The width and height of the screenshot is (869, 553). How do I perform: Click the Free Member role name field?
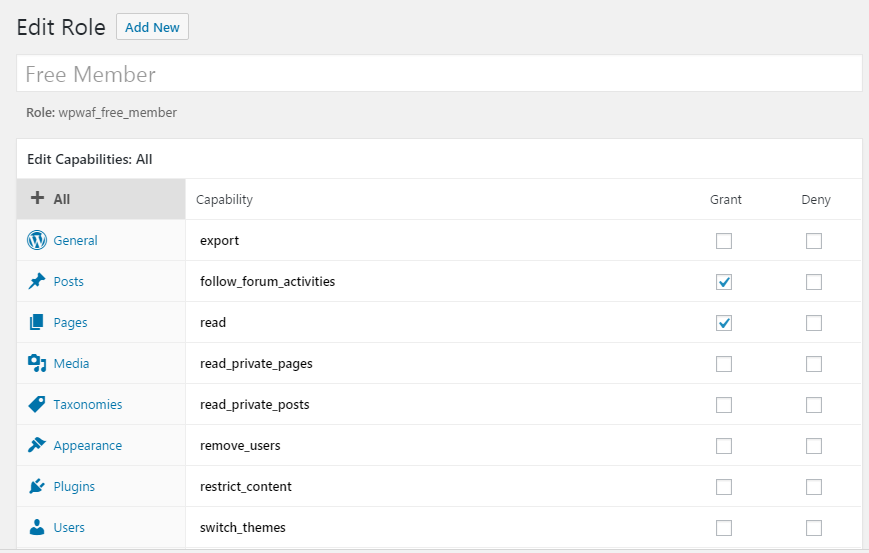439,74
